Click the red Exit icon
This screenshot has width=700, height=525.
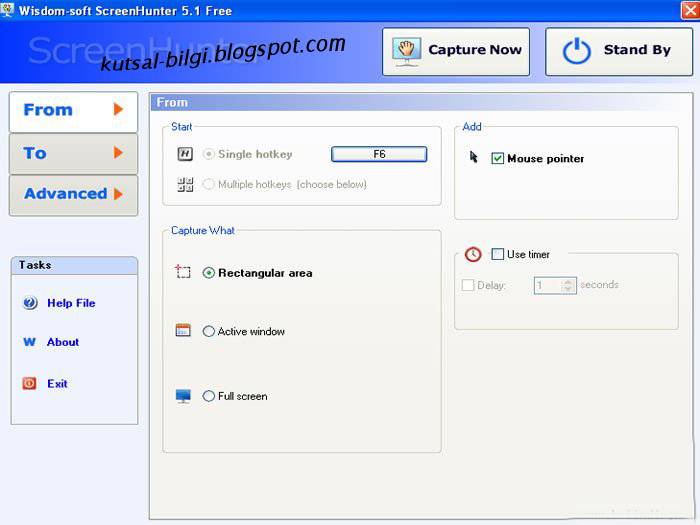pos(29,383)
